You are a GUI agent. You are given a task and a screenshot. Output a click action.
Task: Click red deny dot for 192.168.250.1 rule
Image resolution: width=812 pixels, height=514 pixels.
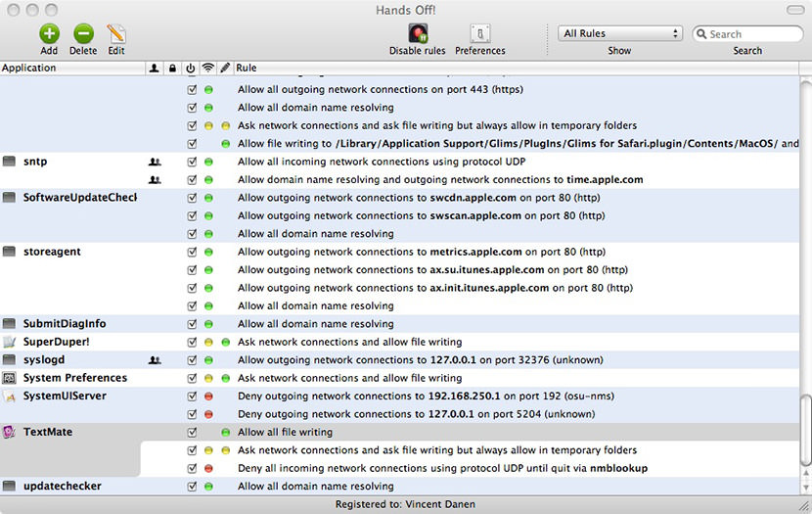pyautogui.click(x=208, y=397)
